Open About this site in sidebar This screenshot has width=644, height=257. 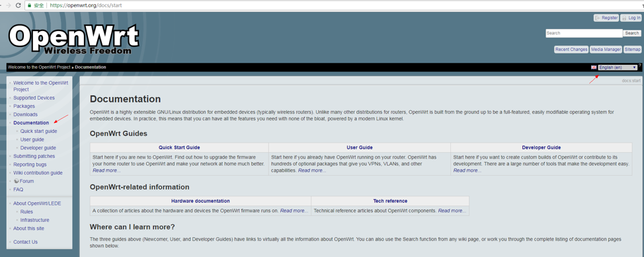(x=28, y=229)
